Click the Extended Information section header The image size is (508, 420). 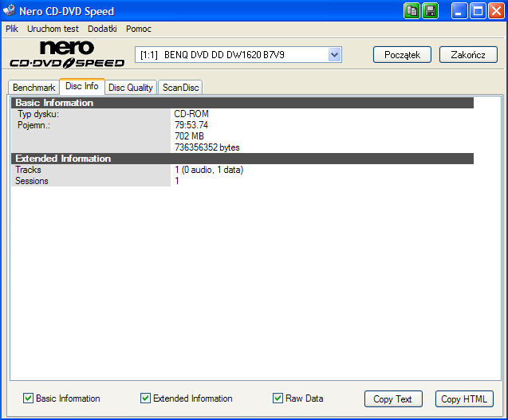(242, 159)
